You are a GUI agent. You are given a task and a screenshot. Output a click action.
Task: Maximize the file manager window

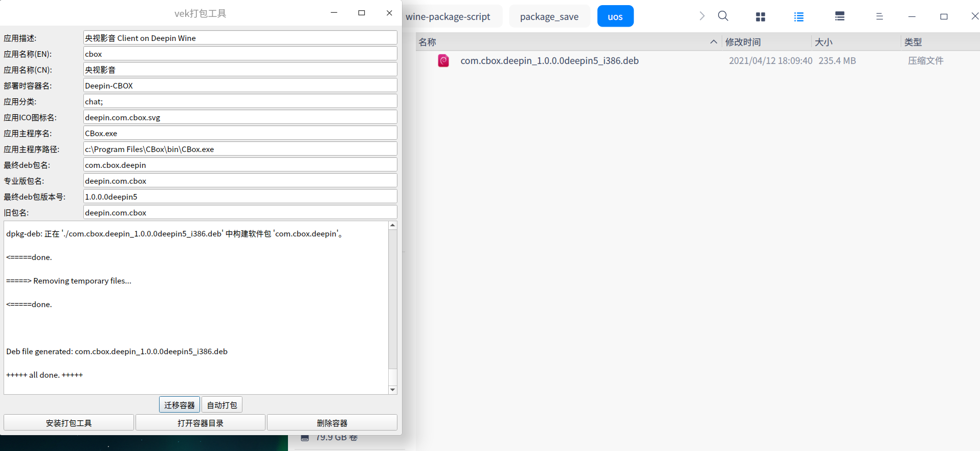tap(944, 16)
